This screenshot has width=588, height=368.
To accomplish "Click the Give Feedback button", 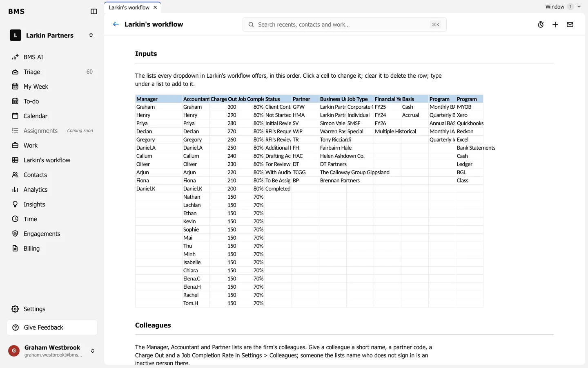I will (x=52, y=328).
